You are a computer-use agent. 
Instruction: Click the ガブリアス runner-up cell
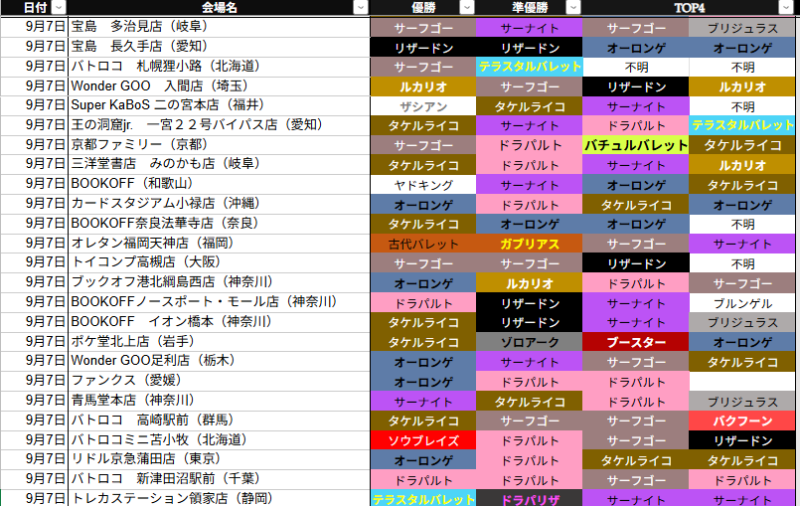(x=530, y=244)
